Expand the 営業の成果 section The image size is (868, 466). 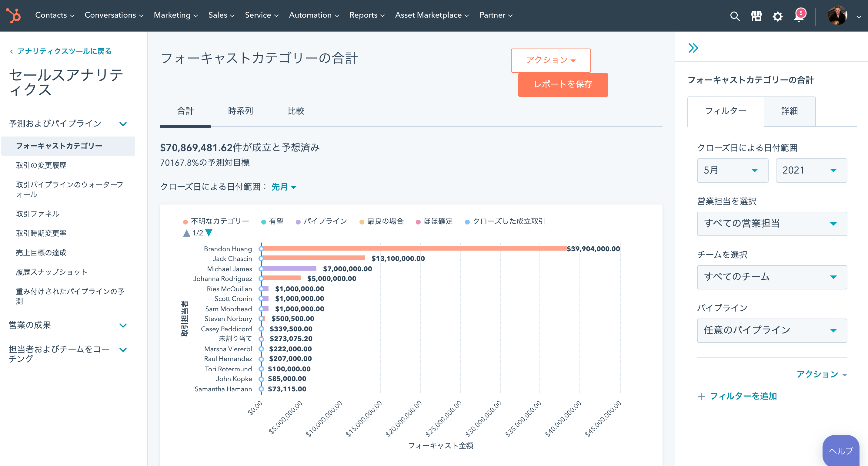point(68,326)
